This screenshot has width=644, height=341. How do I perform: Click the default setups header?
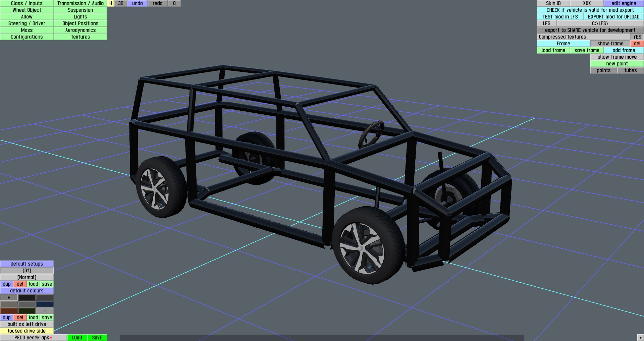point(27,264)
